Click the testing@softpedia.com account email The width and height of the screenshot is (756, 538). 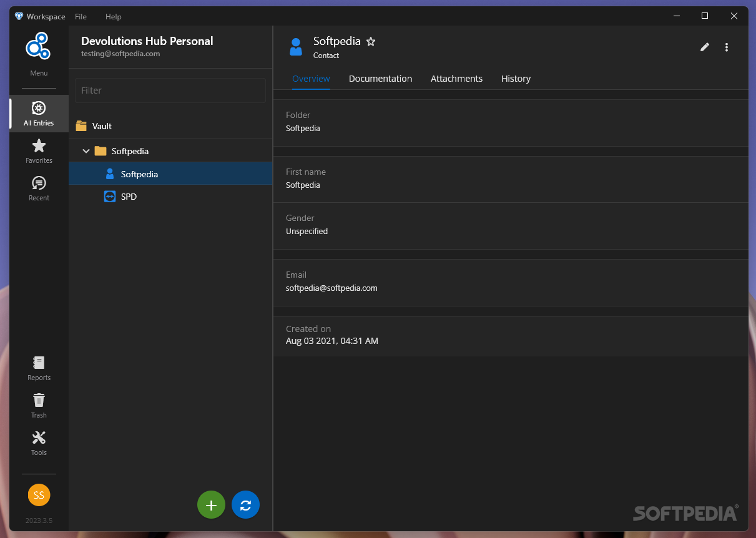pyautogui.click(x=120, y=54)
